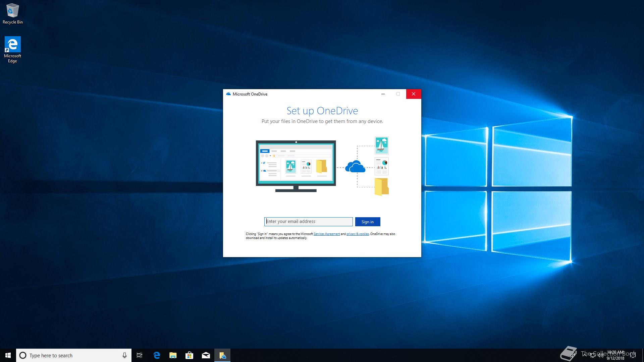Click the Cortana circle icon in search box
Viewport: 644px width, 362px height.
pos(23,355)
